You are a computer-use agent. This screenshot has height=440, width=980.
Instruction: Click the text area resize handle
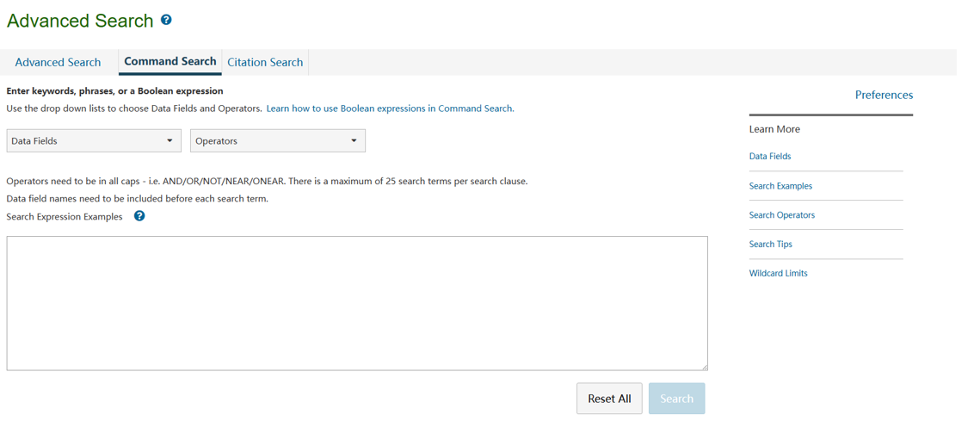click(x=704, y=367)
